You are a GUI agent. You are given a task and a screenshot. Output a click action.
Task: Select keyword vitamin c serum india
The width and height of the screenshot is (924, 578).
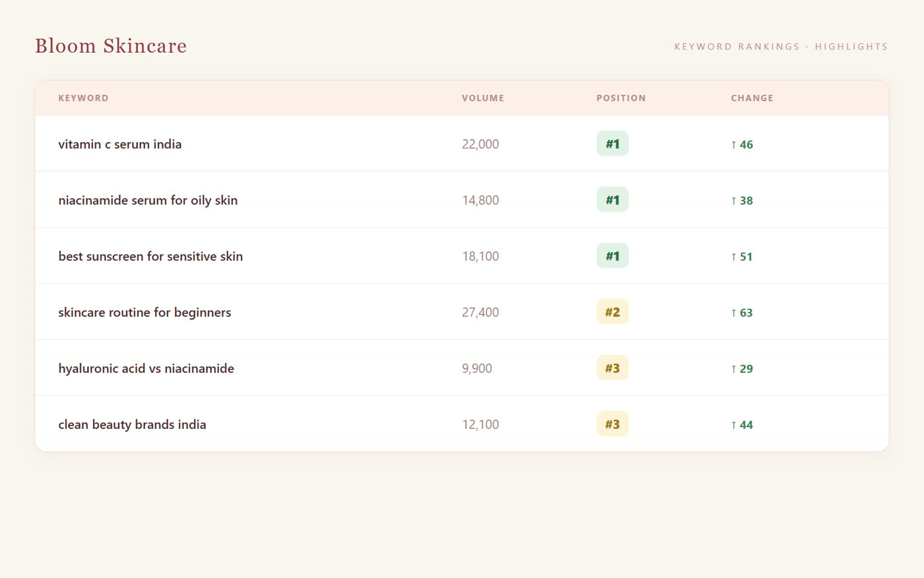click(x=119, y=144)
